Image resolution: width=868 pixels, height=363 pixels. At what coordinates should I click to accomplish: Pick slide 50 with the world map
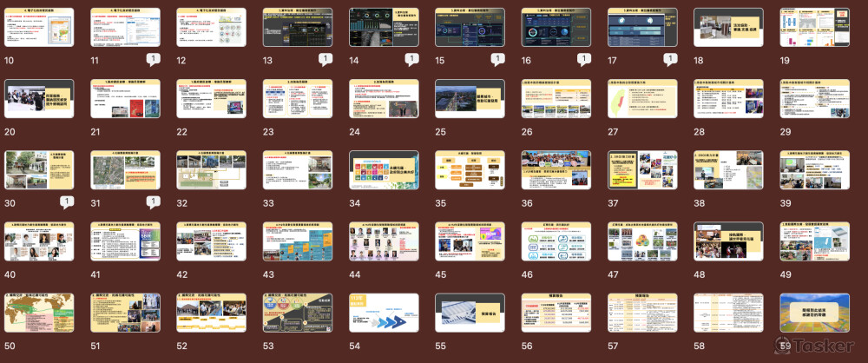[x=39, y=313]
